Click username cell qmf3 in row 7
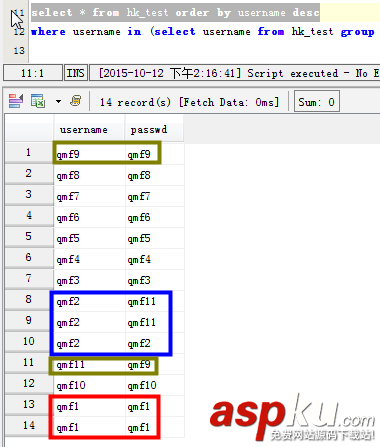Viewport: 380px width, 447px height. pos(89,280)
